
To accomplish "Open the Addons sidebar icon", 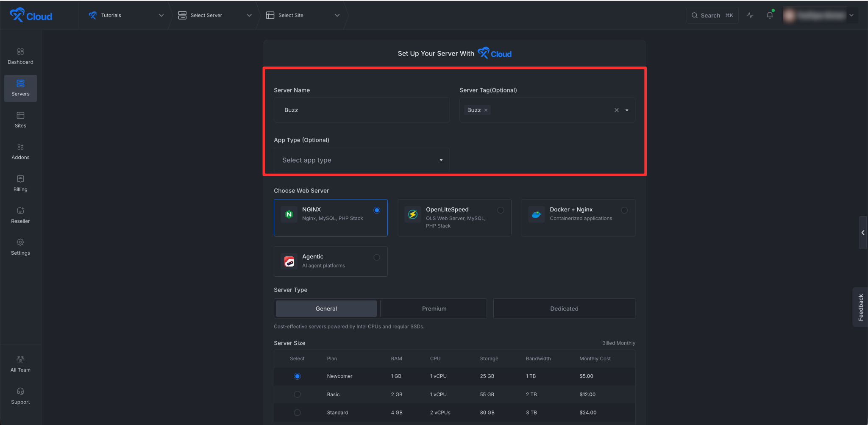I will tap(20, 147).
